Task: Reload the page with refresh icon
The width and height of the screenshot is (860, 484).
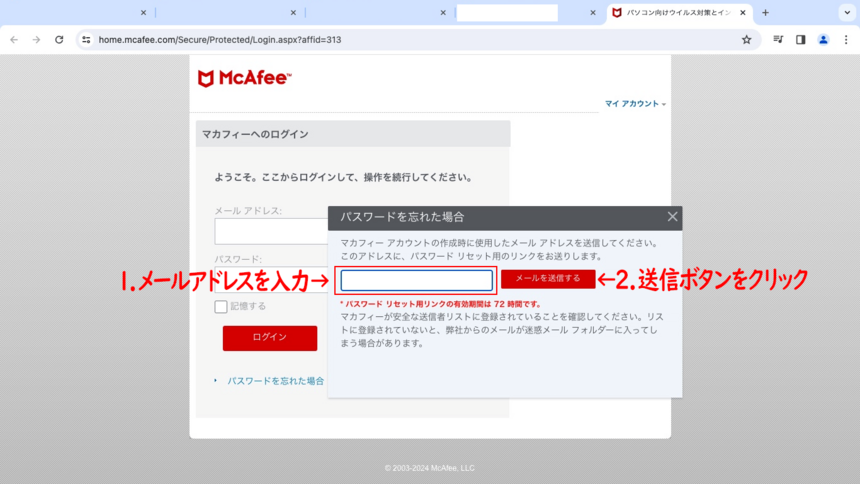Action: click(x=59, y=40)
